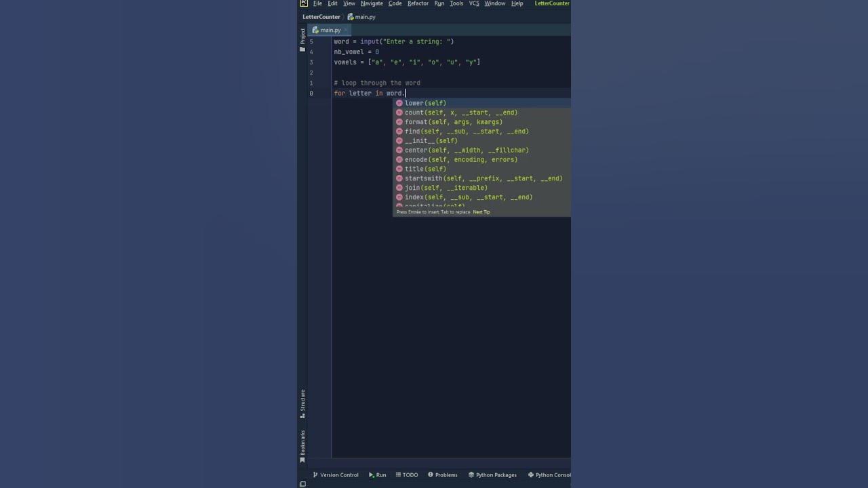Close the main.py editor tab
The width and height of the screenshot is (868, 488).
pyautogui.click(x=346, y=30)
